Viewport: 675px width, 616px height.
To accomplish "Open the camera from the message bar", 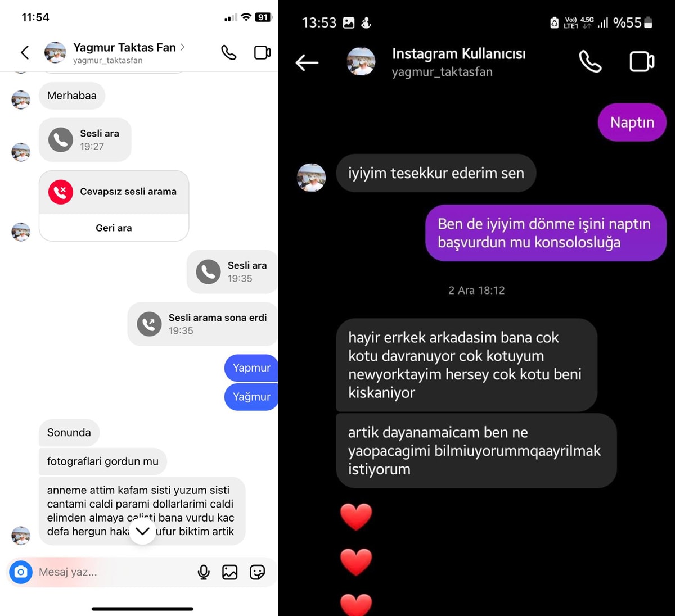I will tap(21, 572).
